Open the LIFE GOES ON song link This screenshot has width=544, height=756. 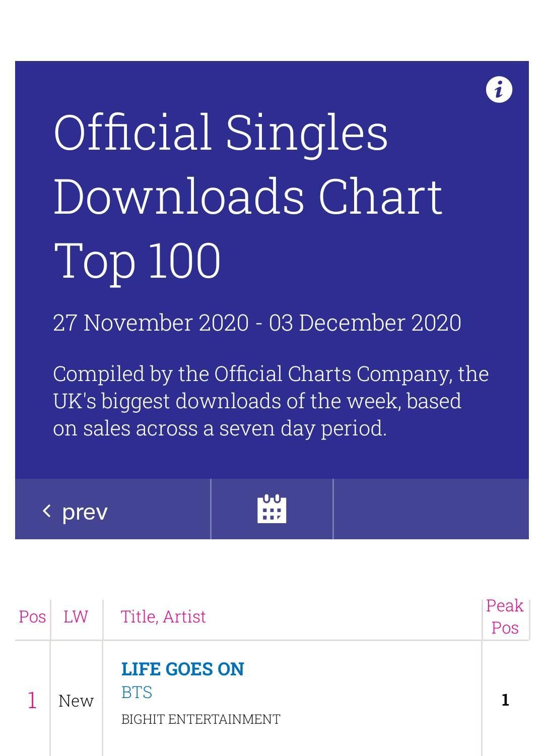[182, 669]
